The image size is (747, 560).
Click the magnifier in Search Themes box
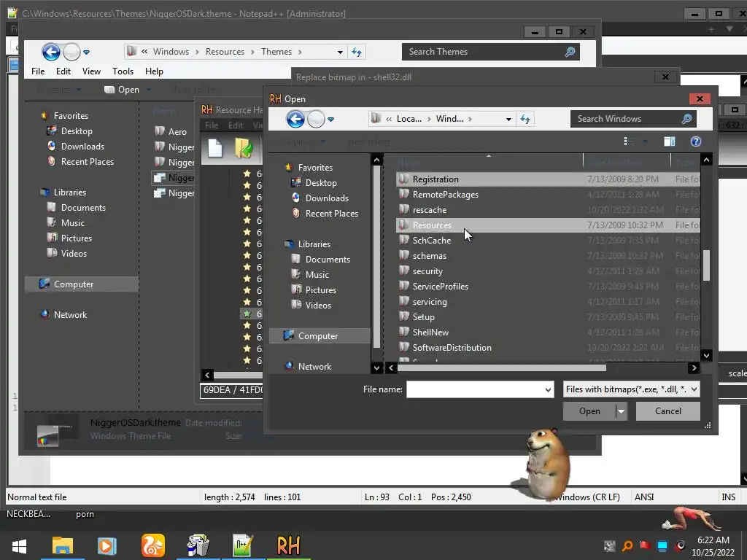570,52
